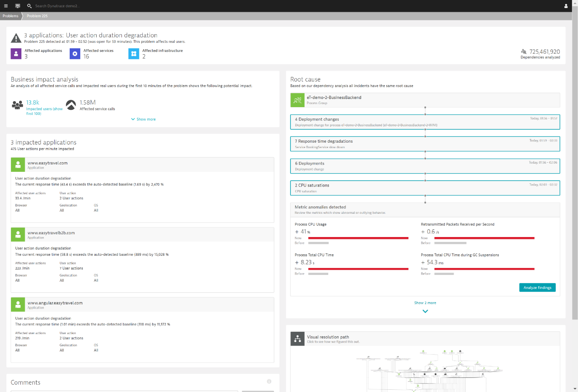Click '7 User actions' under easytravelb2b
This screenshot has width=578, height=392.
point(72,268)
